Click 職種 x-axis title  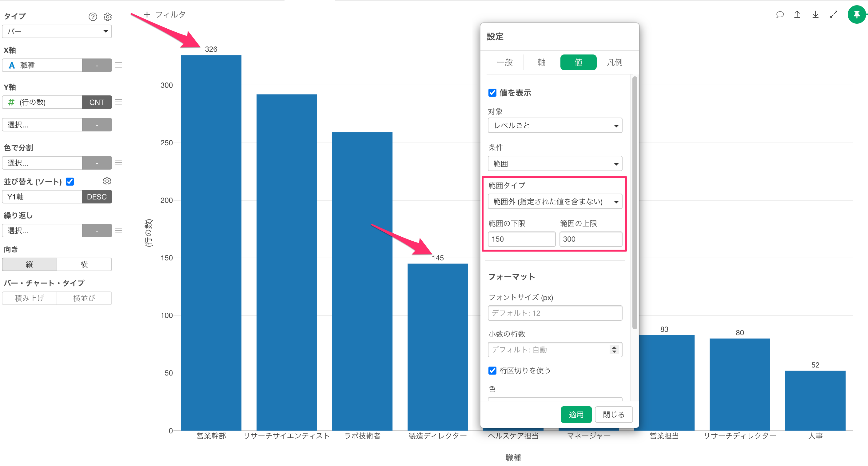(513, 458)
